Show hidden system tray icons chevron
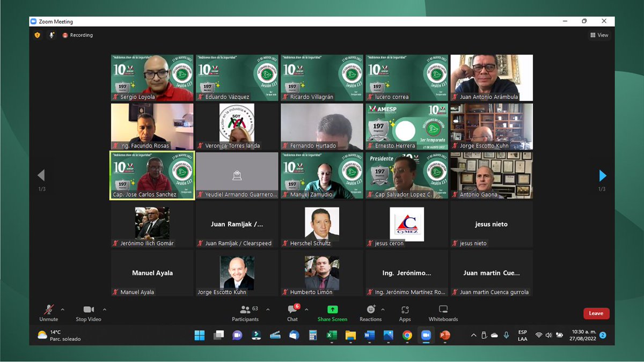 (473, 335)
